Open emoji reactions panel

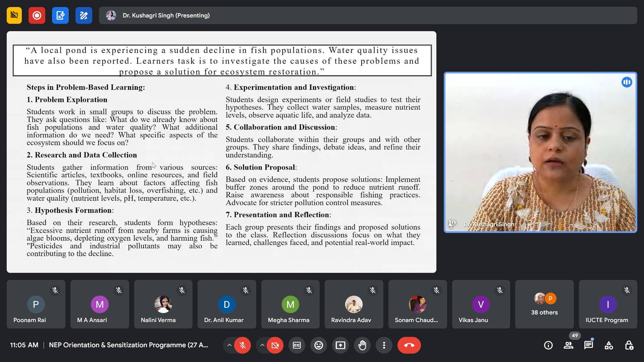(x=318, y=345)
